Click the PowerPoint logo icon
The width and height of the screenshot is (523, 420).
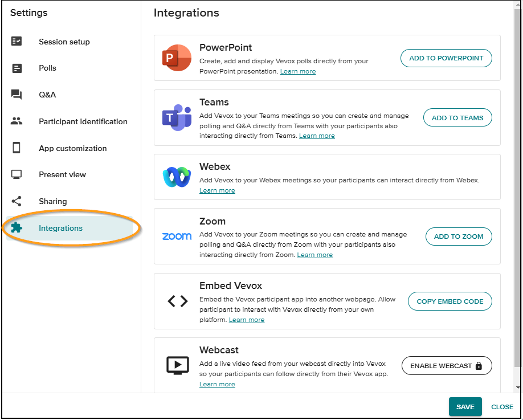point(177,58)
